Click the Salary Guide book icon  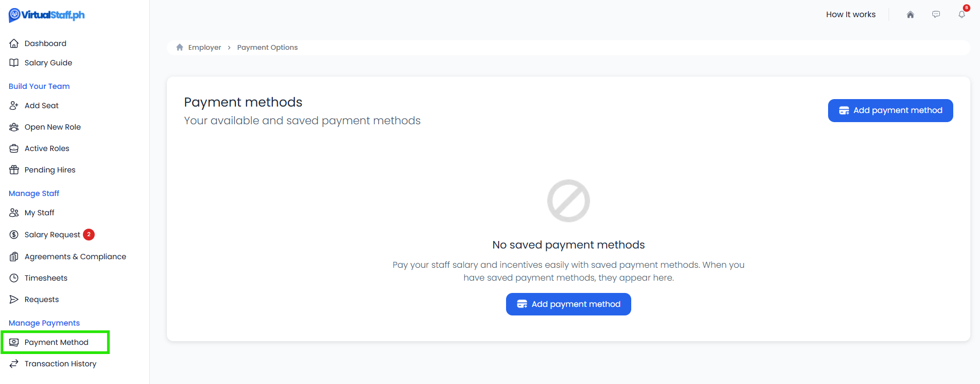coord(14,63)
